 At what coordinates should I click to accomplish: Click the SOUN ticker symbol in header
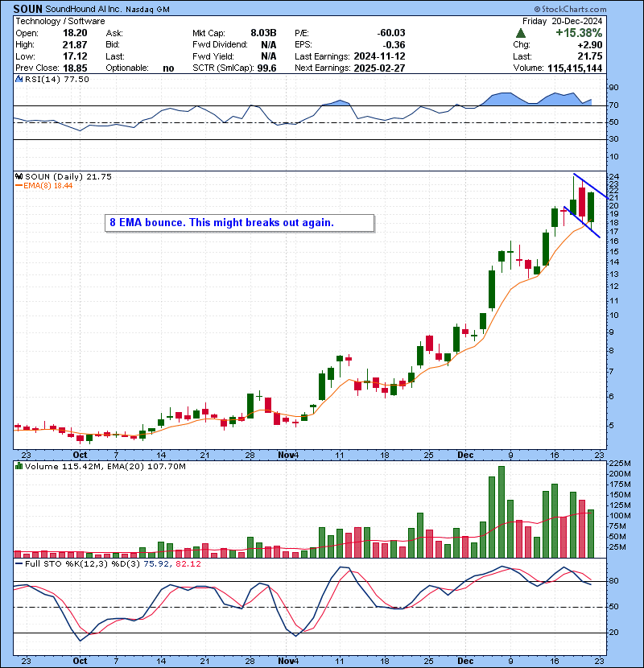click(28, 9)
